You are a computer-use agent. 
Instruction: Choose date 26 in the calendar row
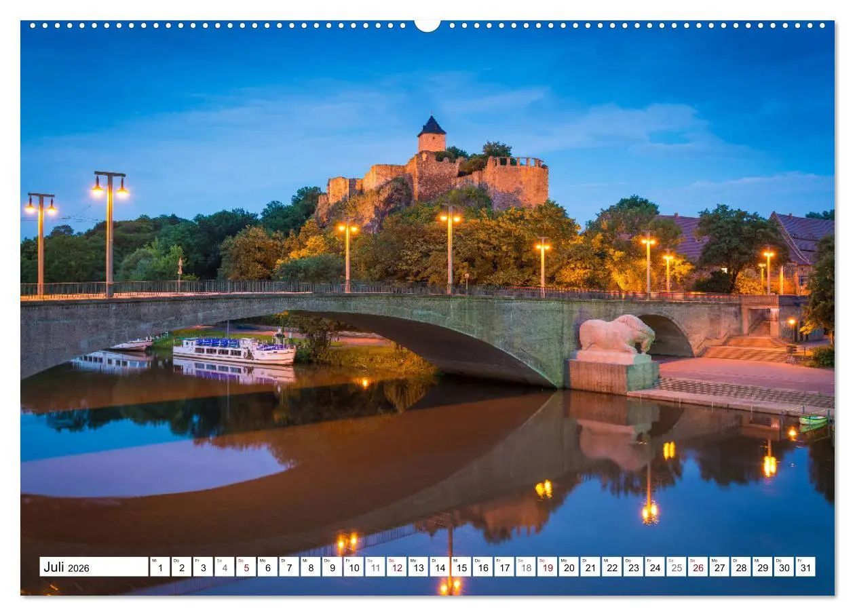(698, 567)
